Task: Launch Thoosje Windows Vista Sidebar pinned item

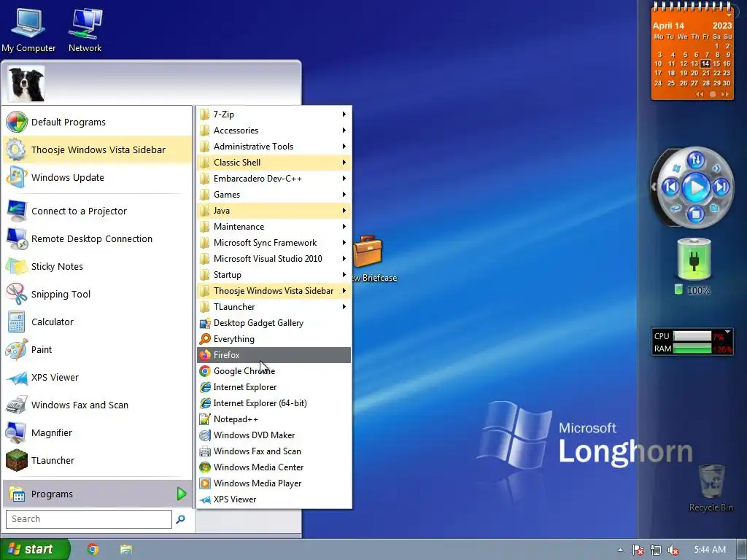Action: pyautogui.click(x=97, y=149)
